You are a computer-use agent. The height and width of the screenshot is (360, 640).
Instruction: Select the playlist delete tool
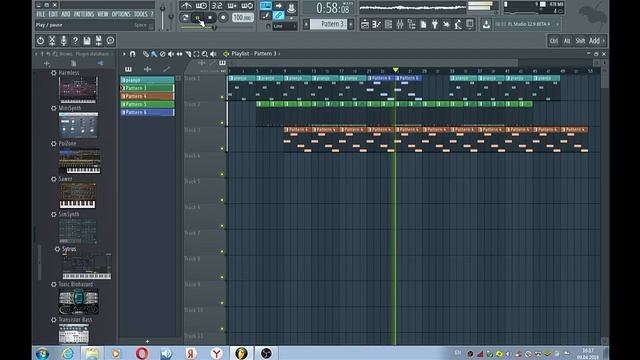(x=162, y=54)
